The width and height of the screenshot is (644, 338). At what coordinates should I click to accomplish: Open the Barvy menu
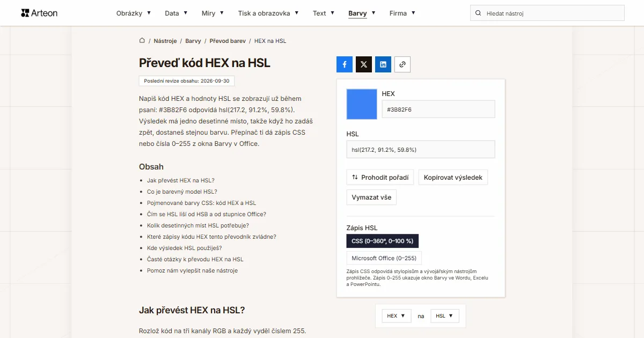(x=362, y=13)
